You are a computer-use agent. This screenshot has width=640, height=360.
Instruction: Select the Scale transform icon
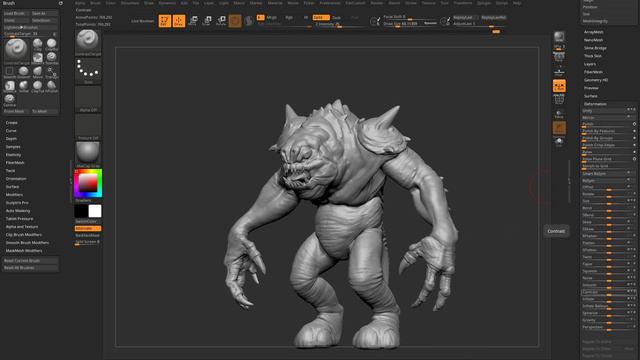coord(207,21)
